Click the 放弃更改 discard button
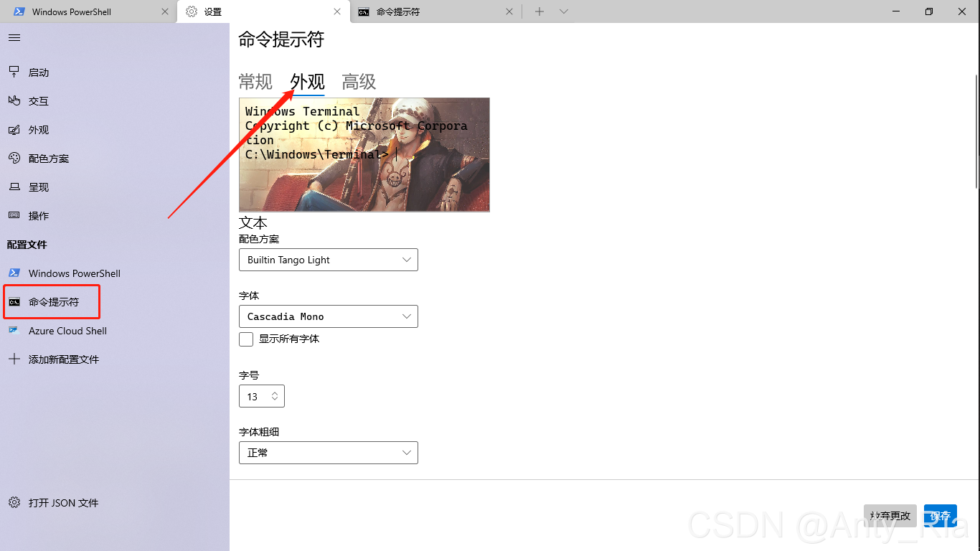 click(890, 515)
